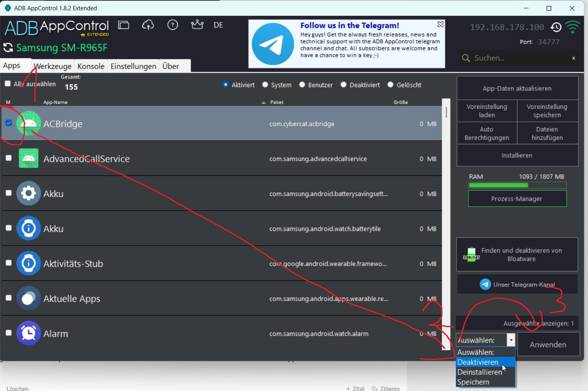Switch to the Werkzeuge tab

(x=52, y=66)
